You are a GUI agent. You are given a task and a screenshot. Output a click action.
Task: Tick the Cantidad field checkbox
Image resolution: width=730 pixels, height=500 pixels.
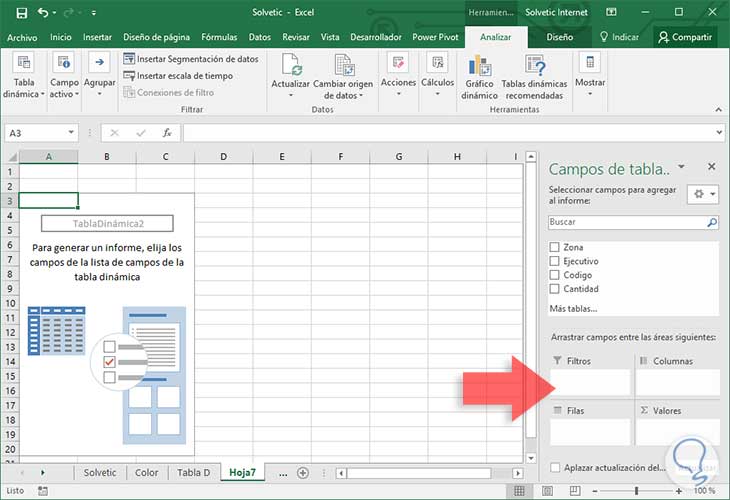point(555,289)
